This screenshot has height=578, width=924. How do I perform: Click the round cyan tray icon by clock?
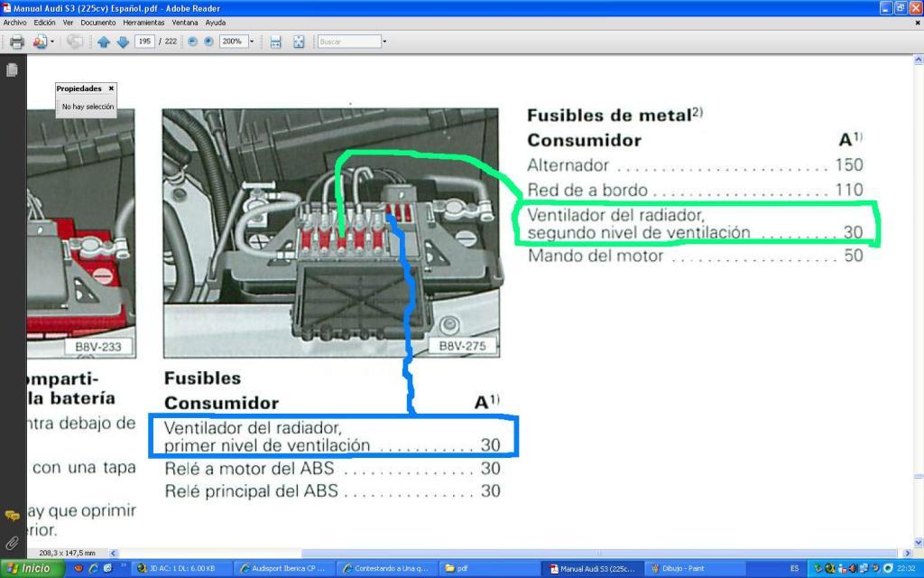click(888, 569)
